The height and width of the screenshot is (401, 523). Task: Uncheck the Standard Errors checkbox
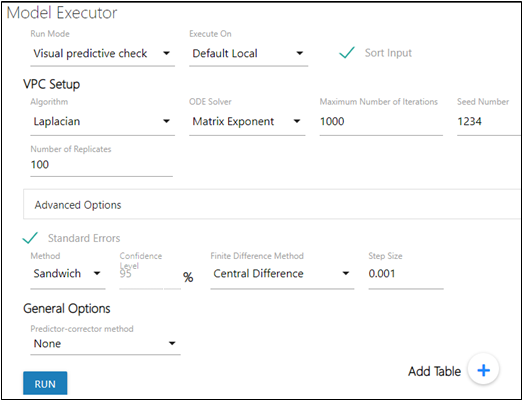(30, 238)
